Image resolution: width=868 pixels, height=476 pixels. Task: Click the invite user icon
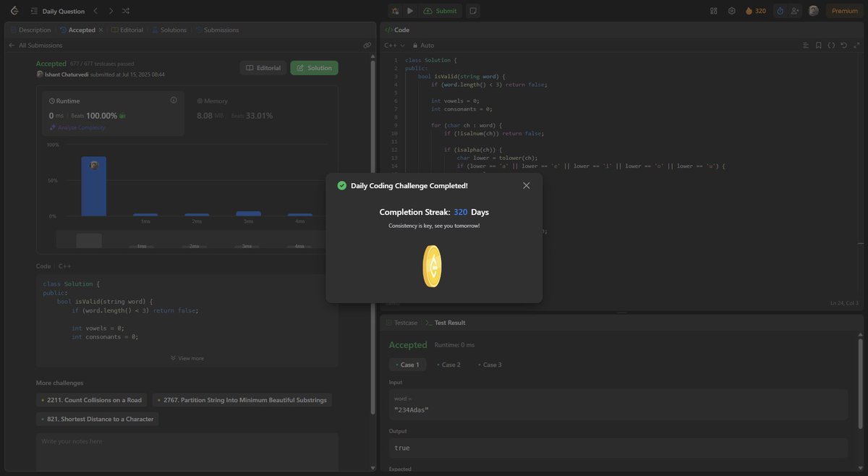pos(796,11)
